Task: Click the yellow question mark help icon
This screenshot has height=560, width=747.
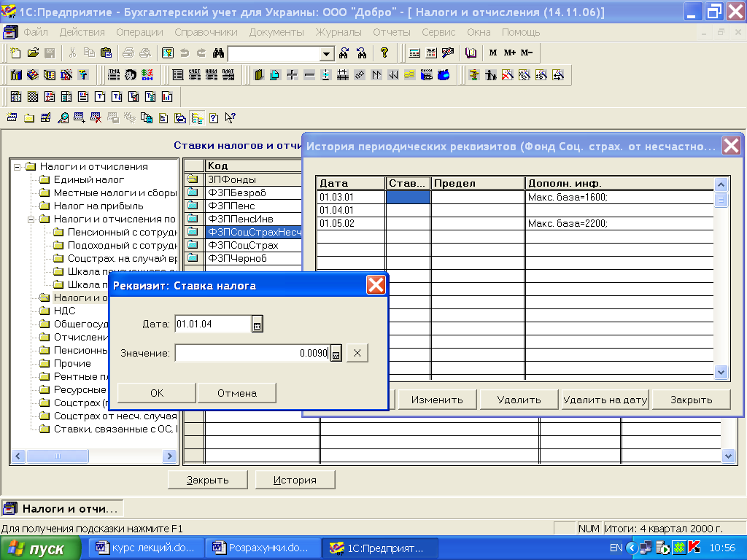Action: 384,53
